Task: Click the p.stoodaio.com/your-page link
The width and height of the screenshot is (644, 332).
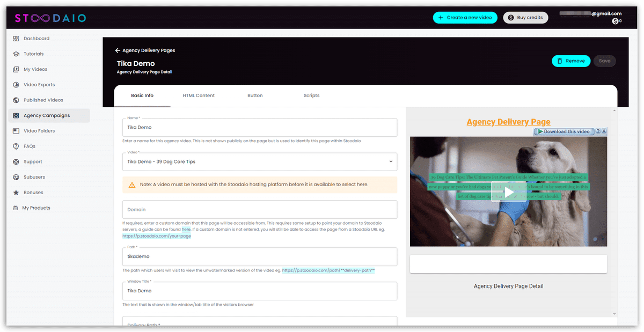Action: tap(156, 236)
